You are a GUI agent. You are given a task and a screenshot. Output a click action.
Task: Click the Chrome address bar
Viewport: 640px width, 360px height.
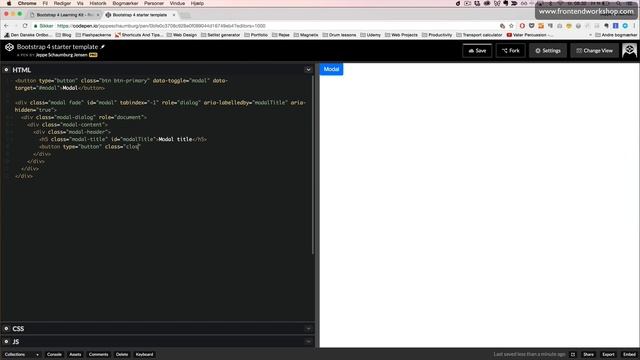click(265, 26)
